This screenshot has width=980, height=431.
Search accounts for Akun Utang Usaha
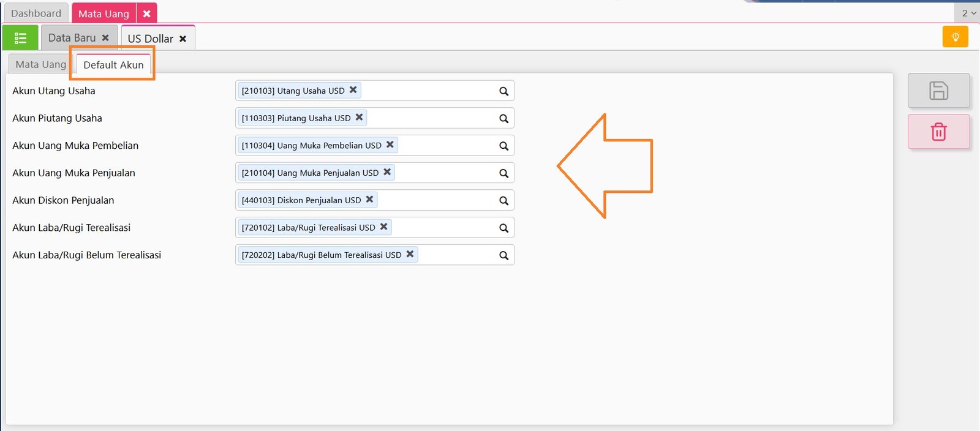coord(503,91)
